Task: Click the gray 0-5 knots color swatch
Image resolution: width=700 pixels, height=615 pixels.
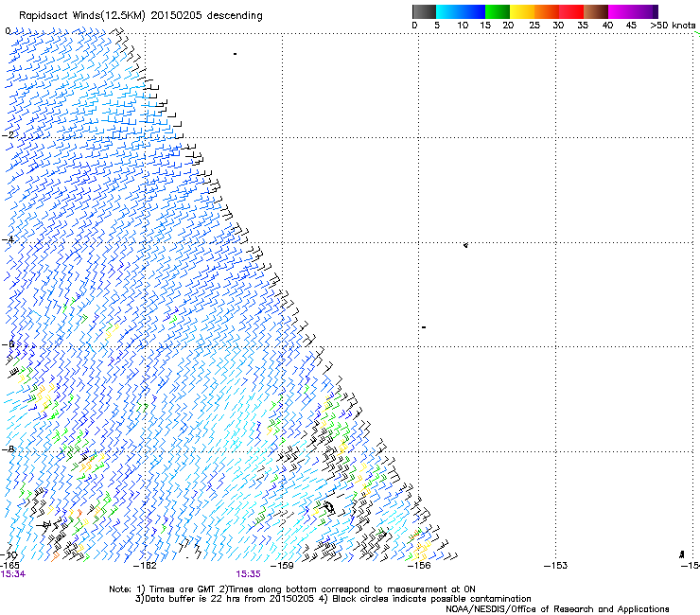Action: (x=424, y=11)
